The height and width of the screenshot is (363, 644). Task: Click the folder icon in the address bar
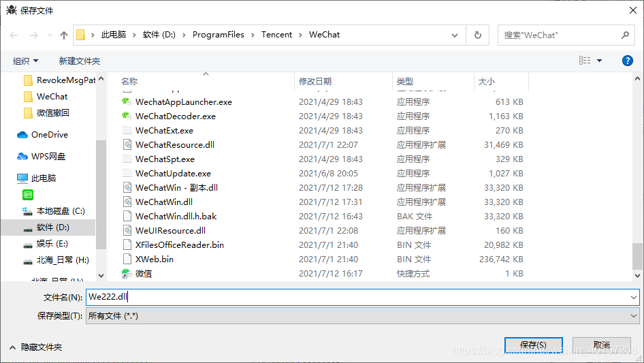pyautogui.click(x=81, y=35)
